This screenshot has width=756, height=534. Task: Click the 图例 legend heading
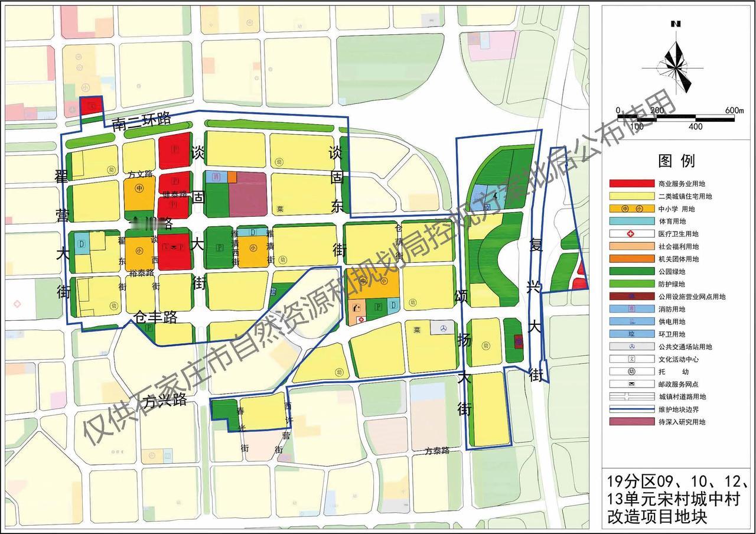[x=676, y=160]
